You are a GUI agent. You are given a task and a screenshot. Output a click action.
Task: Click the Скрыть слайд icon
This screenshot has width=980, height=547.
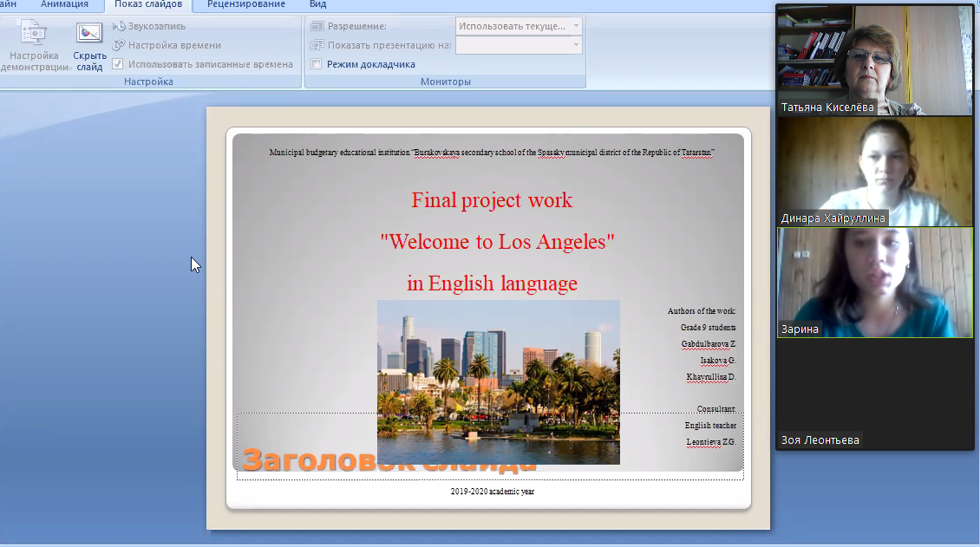click(x=88, y=35)
